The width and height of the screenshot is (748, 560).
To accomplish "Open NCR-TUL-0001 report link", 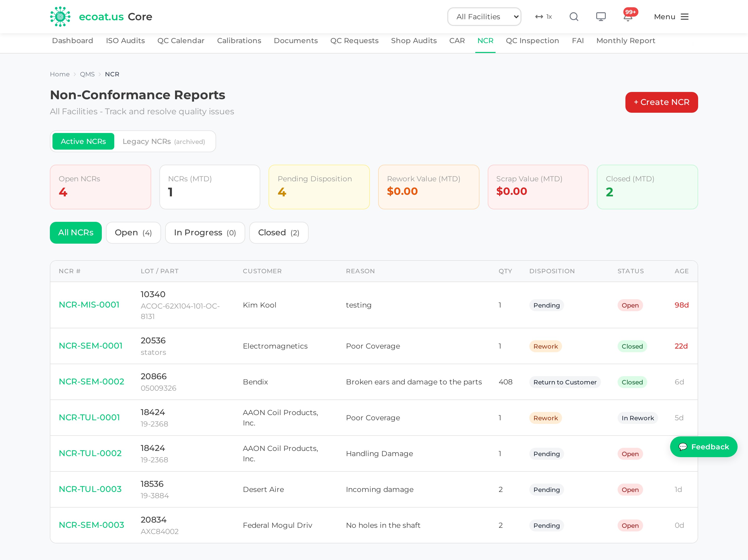I will click(x=89, y=417).
